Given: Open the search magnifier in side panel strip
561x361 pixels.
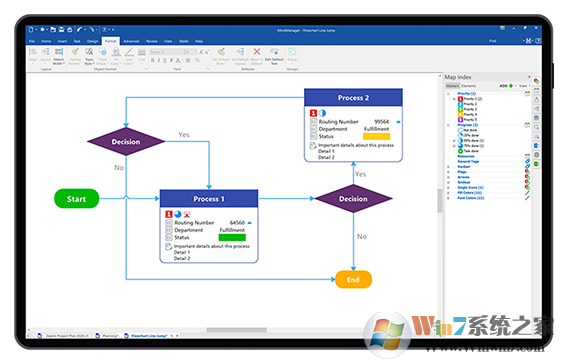Looking at the screenshot, I should click(x=537, y=127).
